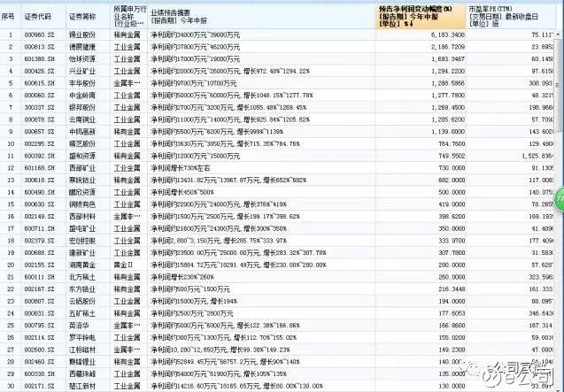Click the profit change value 419.0000
This screenshot has width=564, height=392.
pos(452,204)
